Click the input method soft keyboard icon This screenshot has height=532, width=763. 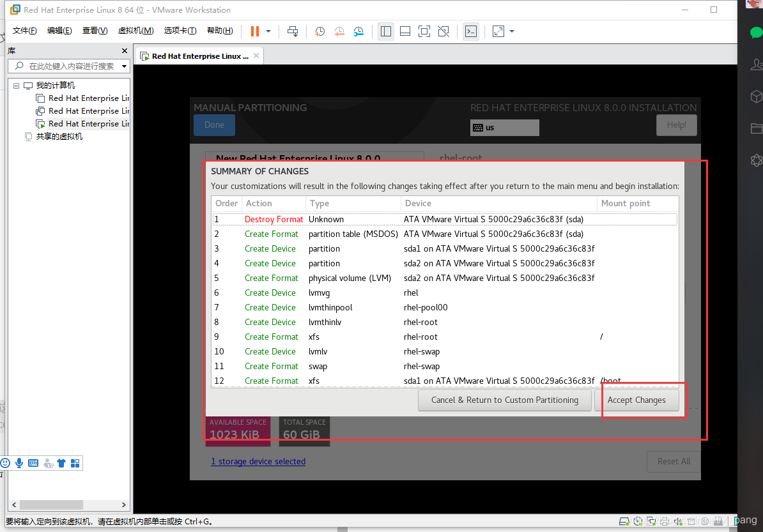(x=33, y=463)
